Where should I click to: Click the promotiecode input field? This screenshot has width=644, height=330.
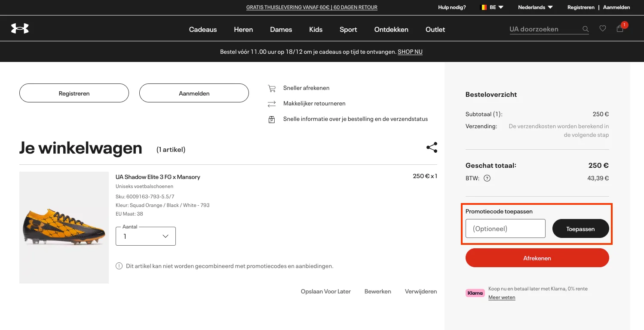click(x=505, y=228)
